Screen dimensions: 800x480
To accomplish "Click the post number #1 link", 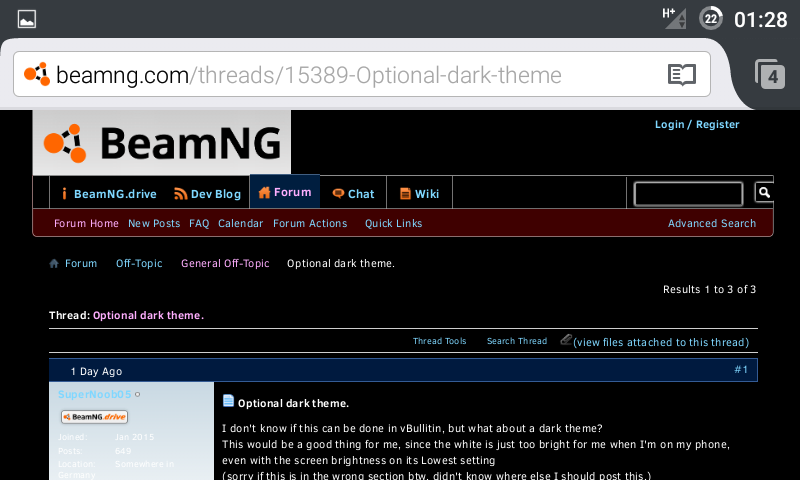I will (741, 369).
